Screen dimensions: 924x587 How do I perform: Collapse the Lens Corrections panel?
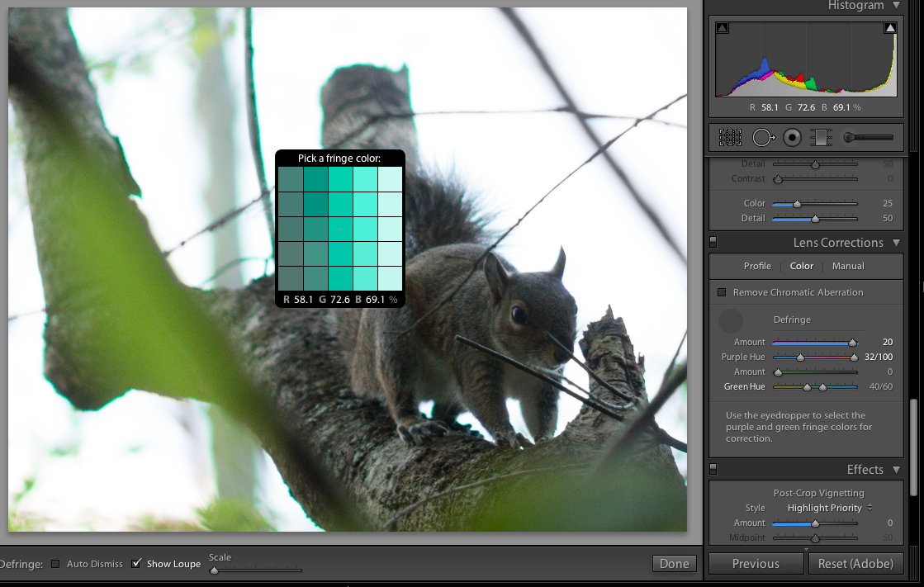click(x=896, y=243)
